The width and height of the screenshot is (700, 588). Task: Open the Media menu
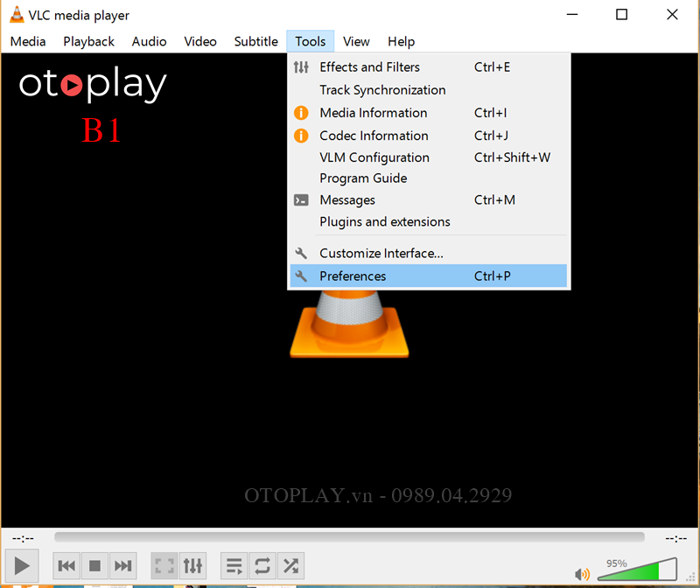point(28,41)
